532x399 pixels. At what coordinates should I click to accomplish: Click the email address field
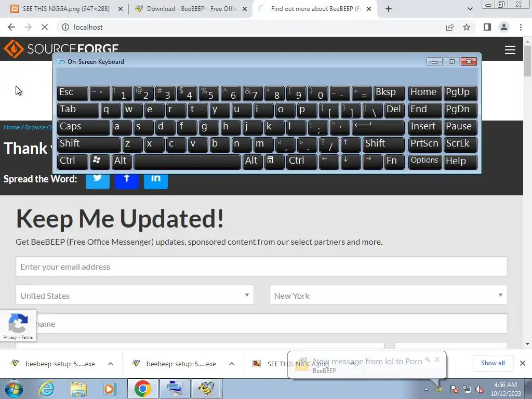(x=262, y=267)
